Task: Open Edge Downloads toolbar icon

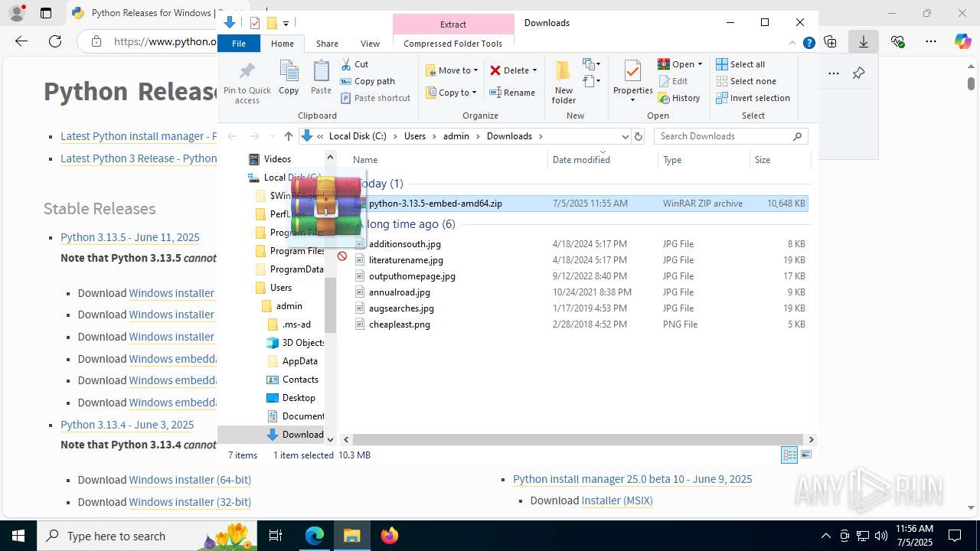Action: click(864, 41)
